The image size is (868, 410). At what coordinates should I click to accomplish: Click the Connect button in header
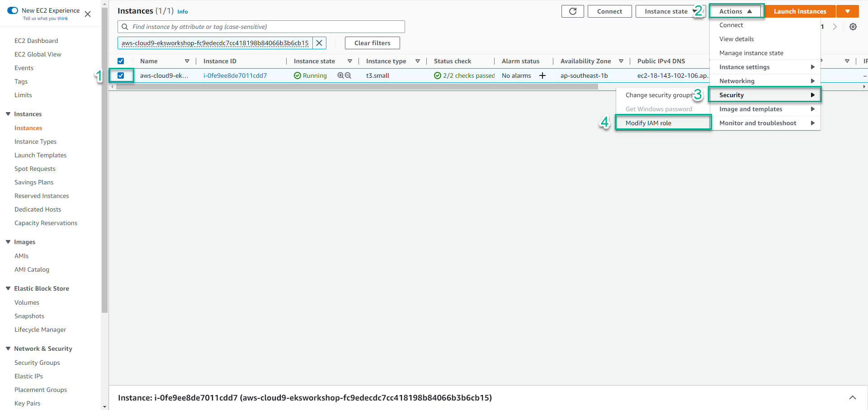(609, 11)
